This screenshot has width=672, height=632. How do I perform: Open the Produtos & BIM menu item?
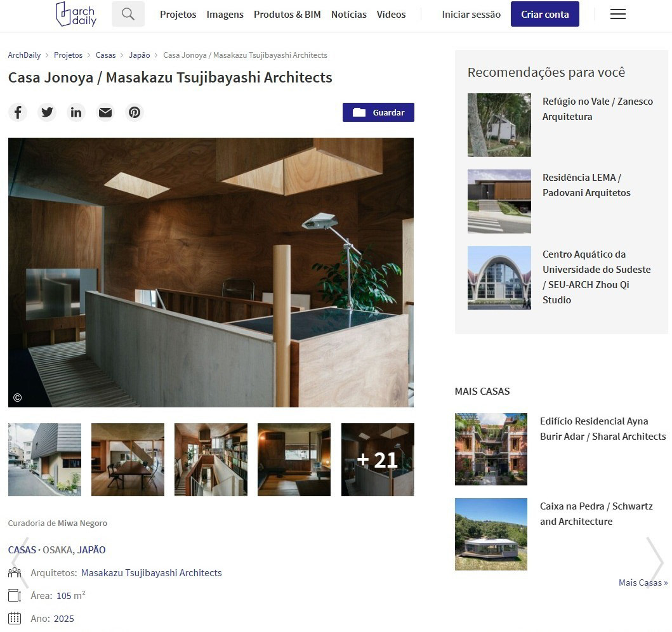tap(287, 15)
